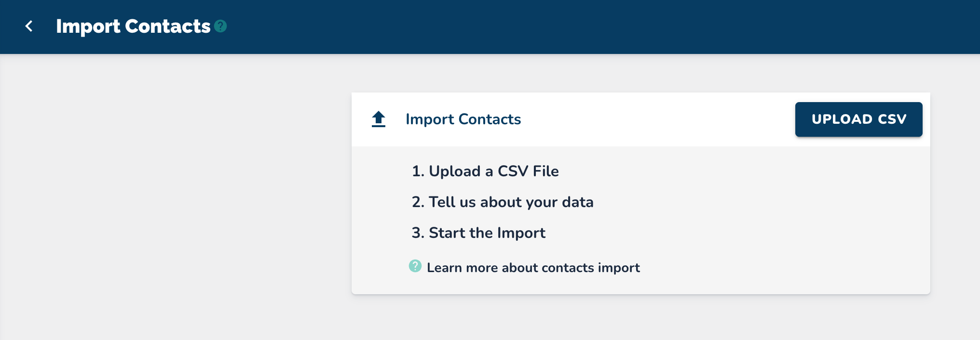
Task: Click the Import Contacts page title
Action: click(133, 26)
